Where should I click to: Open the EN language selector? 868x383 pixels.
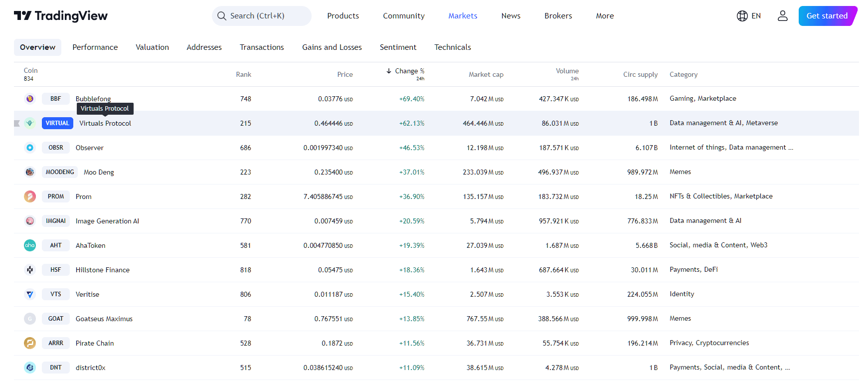coord(749,16)
